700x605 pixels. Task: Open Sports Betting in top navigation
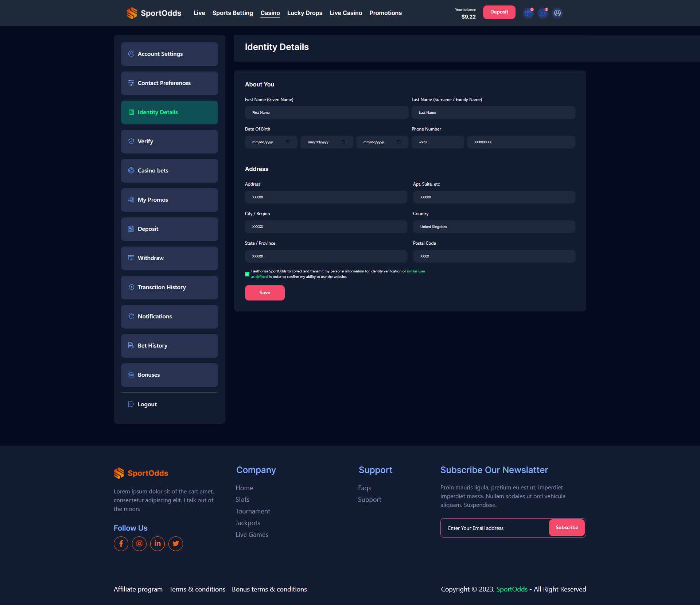[233, 13]
